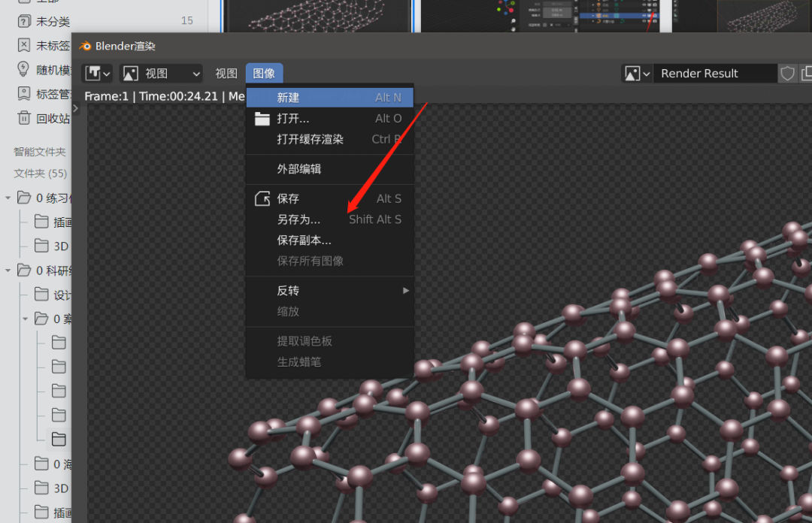Click the save icon beside 保存
The height and width of the screenshot is (523, 812).
[262, 199]
